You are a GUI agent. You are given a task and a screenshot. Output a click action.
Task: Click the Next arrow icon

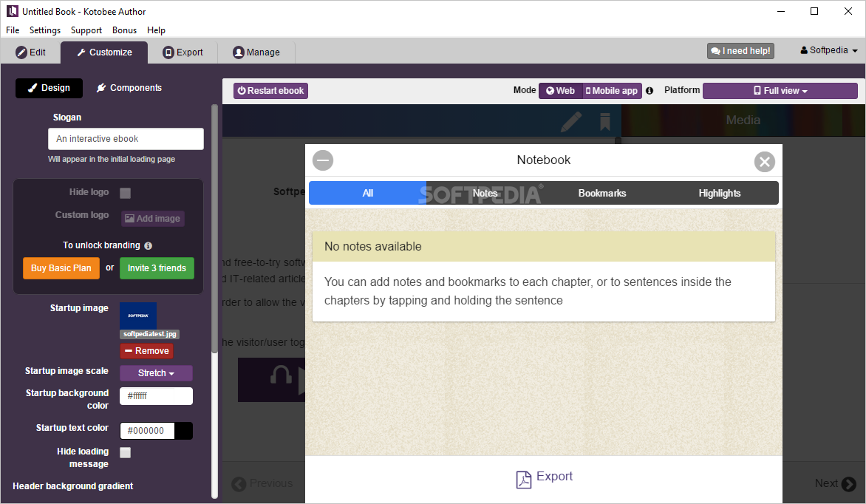point(849,484)
